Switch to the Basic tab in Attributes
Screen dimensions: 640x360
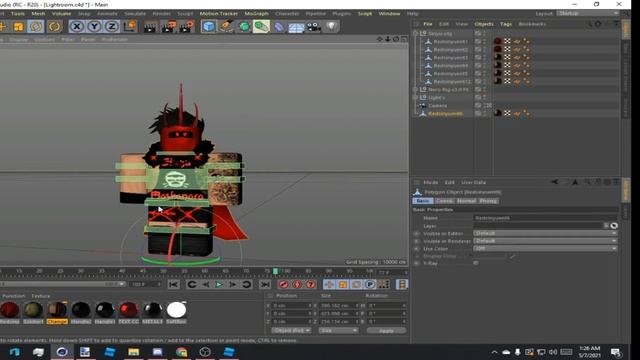point(423,201)
